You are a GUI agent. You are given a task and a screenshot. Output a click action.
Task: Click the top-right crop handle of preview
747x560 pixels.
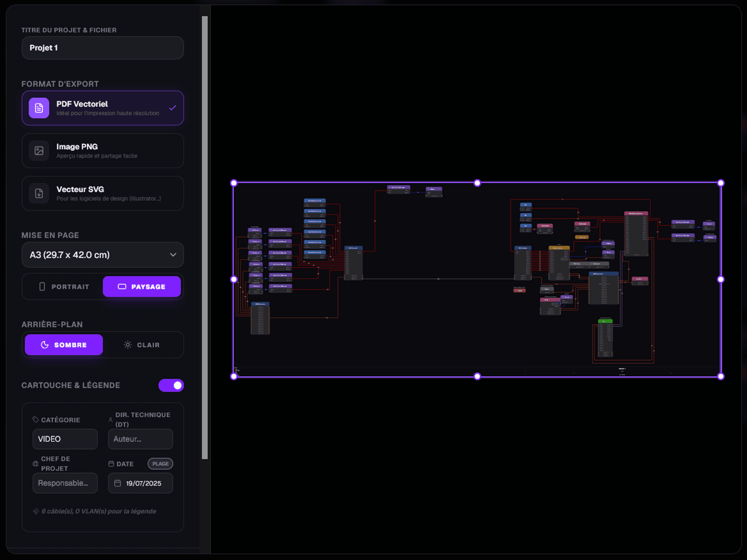(721, 183)
